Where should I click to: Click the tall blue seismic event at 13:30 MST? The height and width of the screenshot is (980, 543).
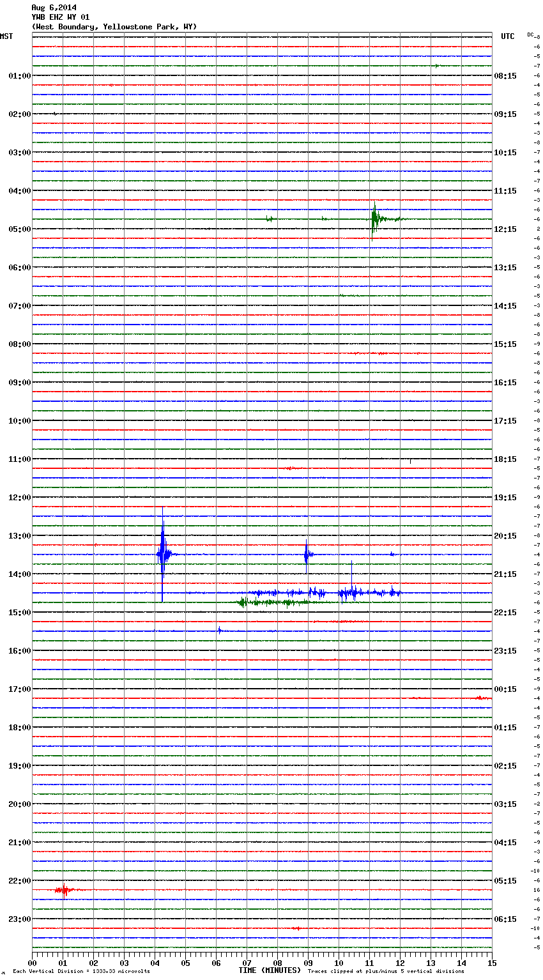pyautogui.click(x=163, y=554)
